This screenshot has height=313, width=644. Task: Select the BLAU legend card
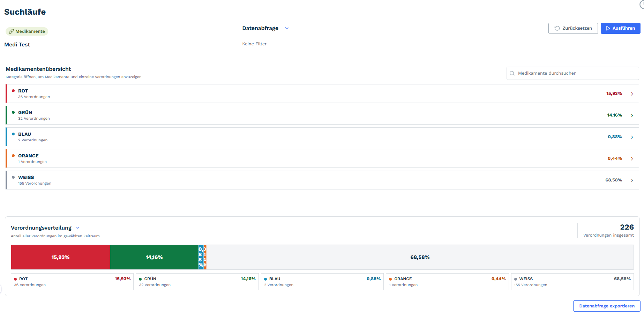click(x=322, y=282)
